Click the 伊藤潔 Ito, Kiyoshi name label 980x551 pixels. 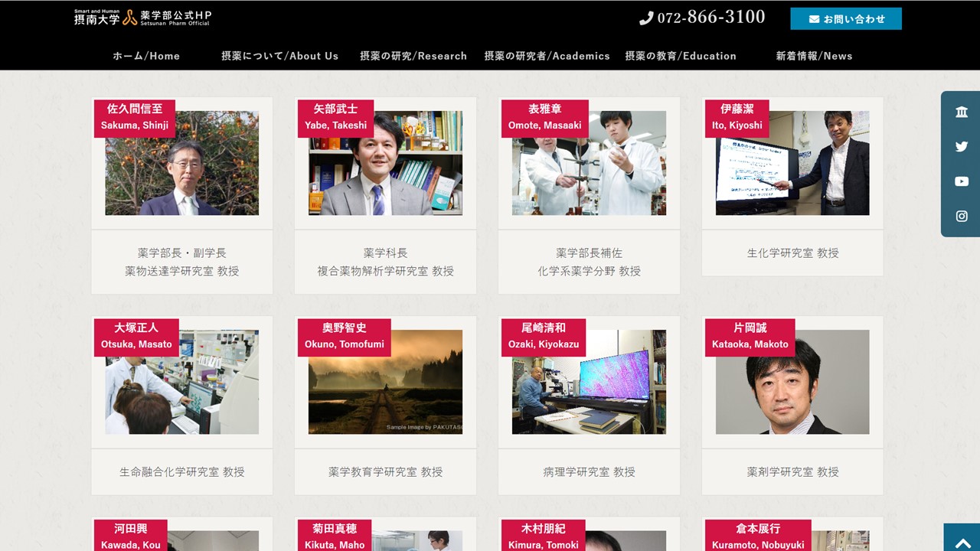(737, 117)
